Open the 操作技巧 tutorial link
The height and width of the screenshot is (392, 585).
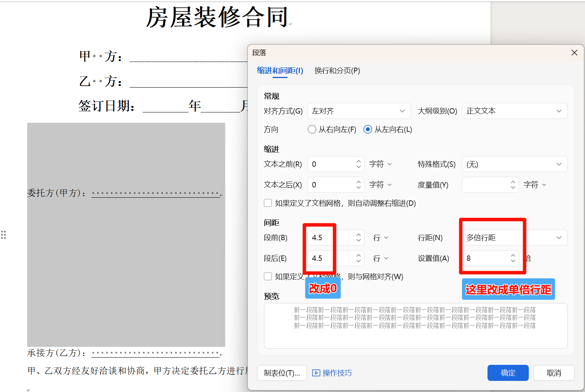coord(336,373)
